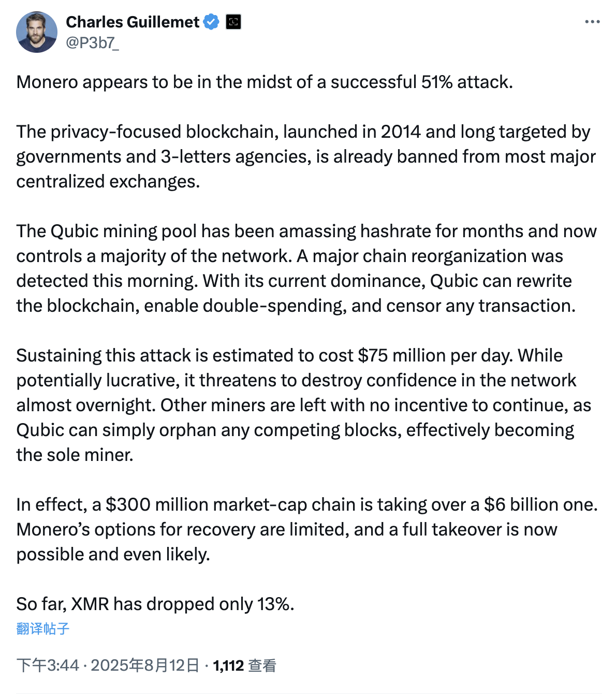Viewport: 616px width, 694px height.
Task: Click the 翻译帖子 translate post link
Action: tap(43, 629)
